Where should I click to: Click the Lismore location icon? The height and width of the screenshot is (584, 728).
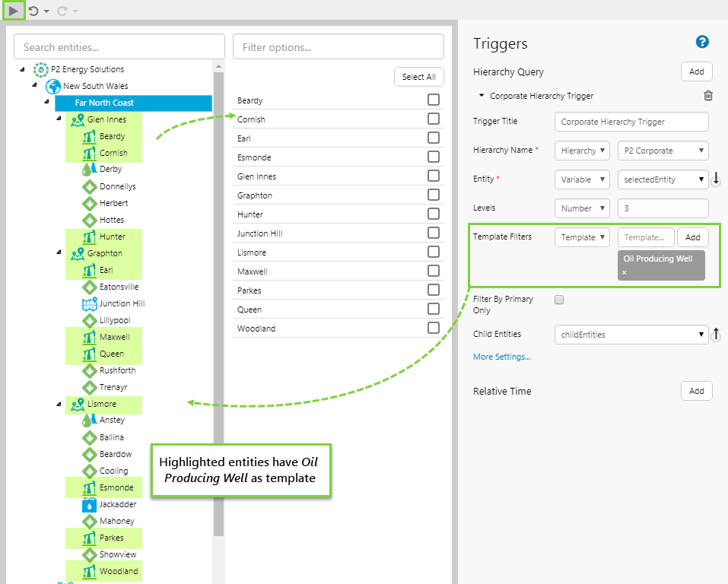click(x=78, y=405)
